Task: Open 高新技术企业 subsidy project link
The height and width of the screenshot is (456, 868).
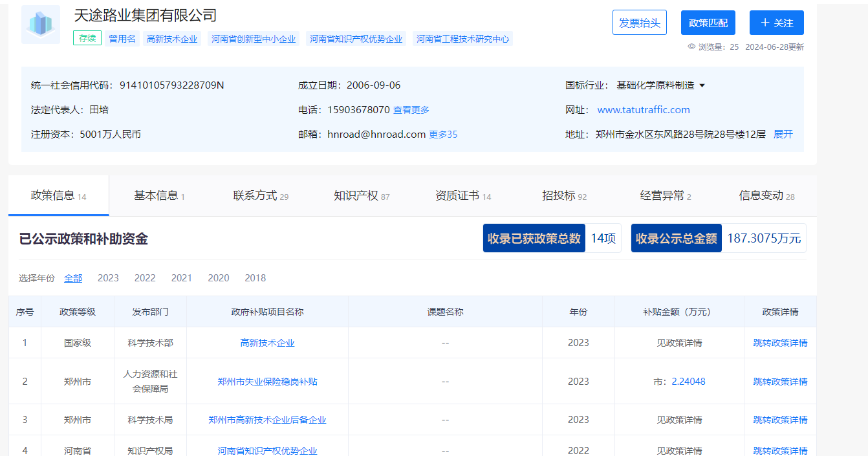Action: click(267, 343)
